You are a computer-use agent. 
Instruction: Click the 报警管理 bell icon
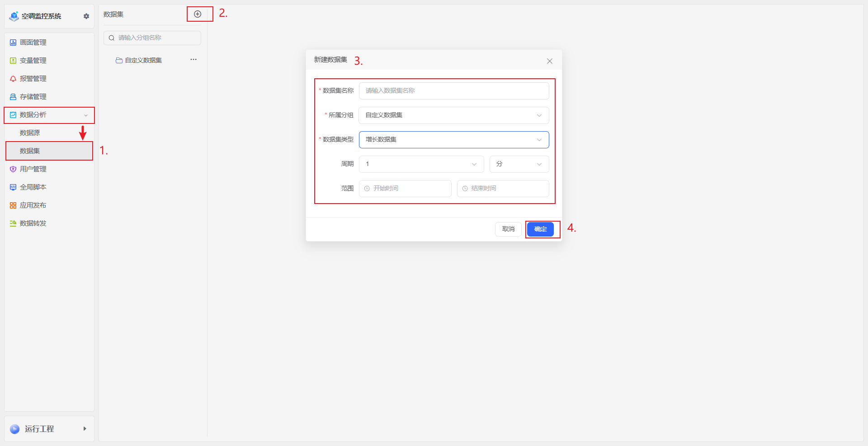(13, 79)
